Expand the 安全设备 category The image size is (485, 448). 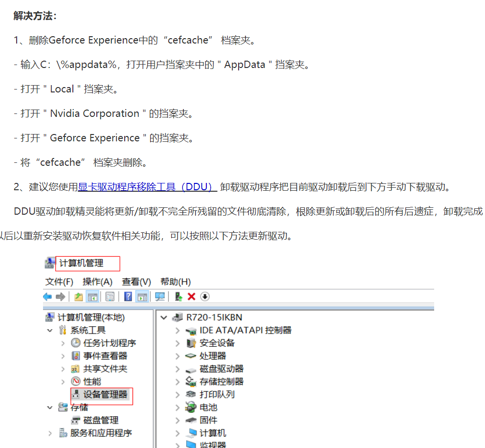click(x=177, y=343)
